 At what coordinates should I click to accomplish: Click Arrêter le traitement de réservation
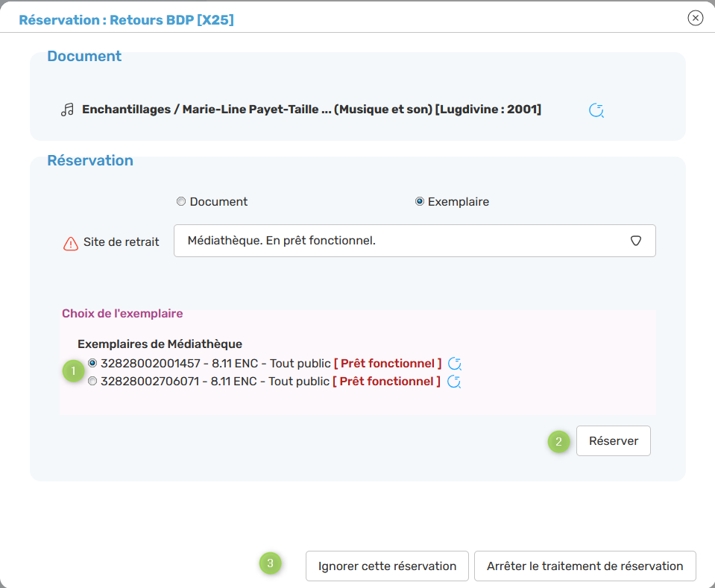(585, 566)
